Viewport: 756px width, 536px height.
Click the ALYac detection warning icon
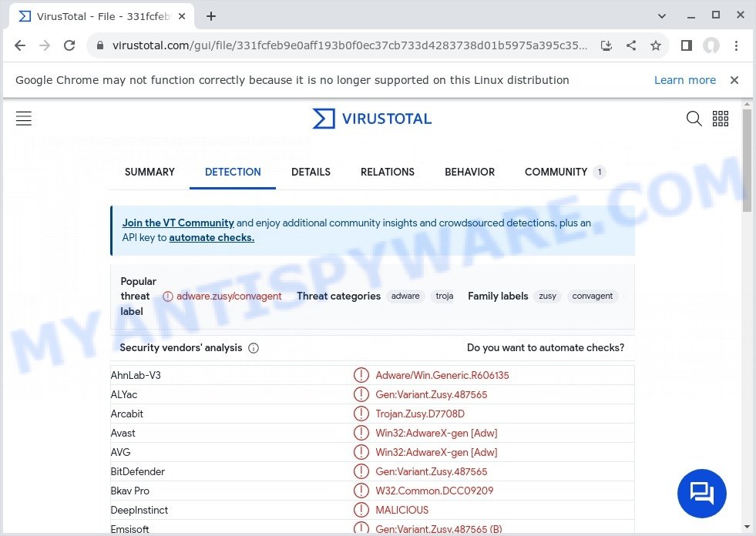[361, 394]
